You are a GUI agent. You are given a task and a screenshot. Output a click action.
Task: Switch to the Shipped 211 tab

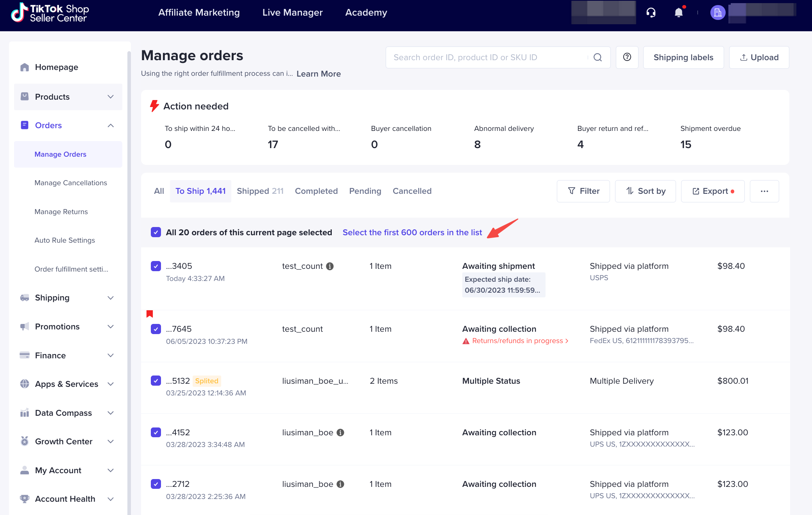260,191
